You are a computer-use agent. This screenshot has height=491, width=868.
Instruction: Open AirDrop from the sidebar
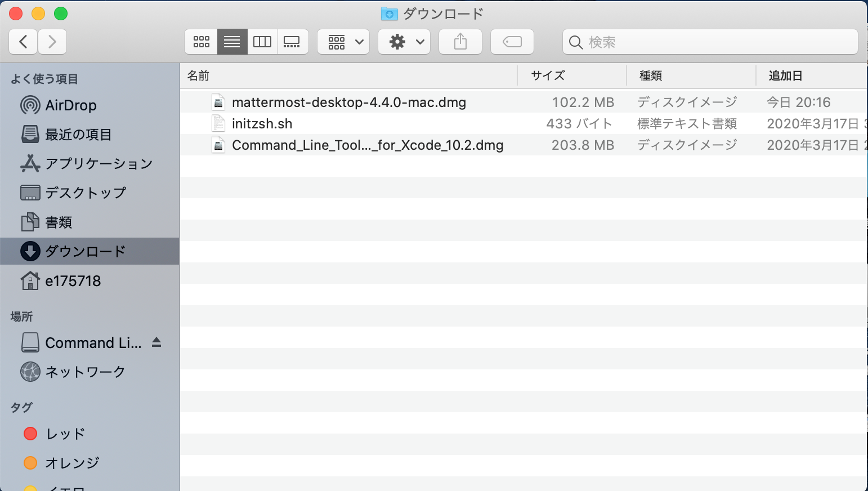(x=71, y=105)
